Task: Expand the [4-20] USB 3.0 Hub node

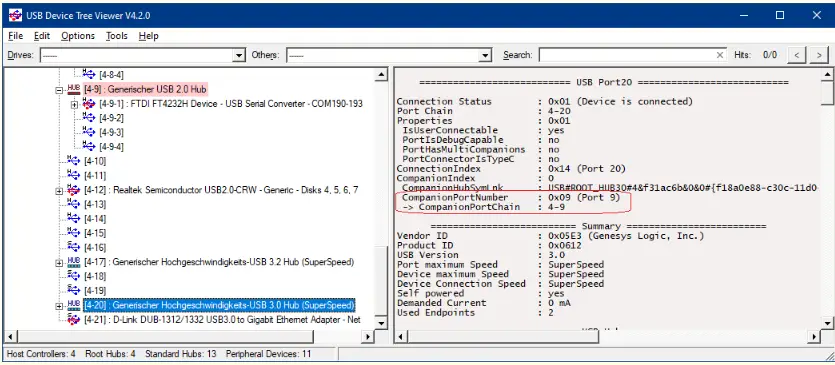Action: click(x=59, y=305)
